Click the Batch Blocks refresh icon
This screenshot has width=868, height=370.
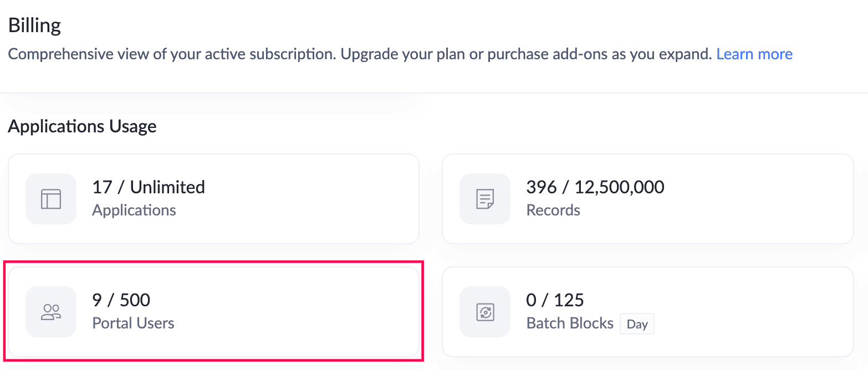coord(485,312)
